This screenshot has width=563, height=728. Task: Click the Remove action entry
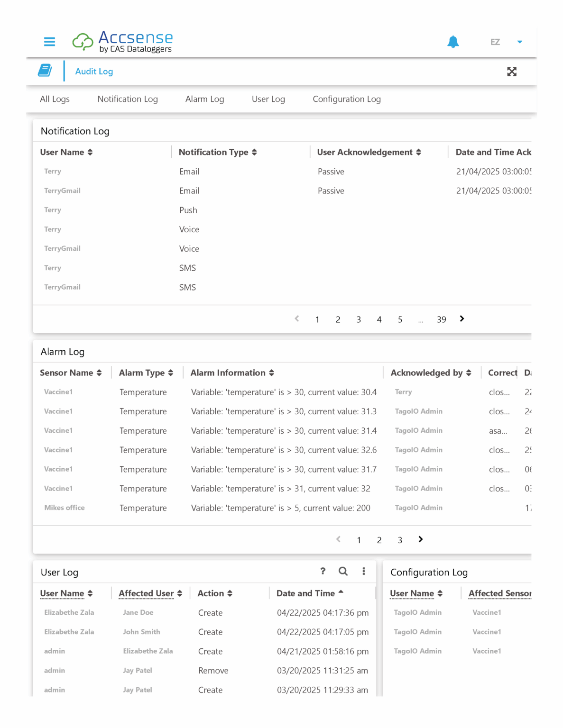point(213,671)
